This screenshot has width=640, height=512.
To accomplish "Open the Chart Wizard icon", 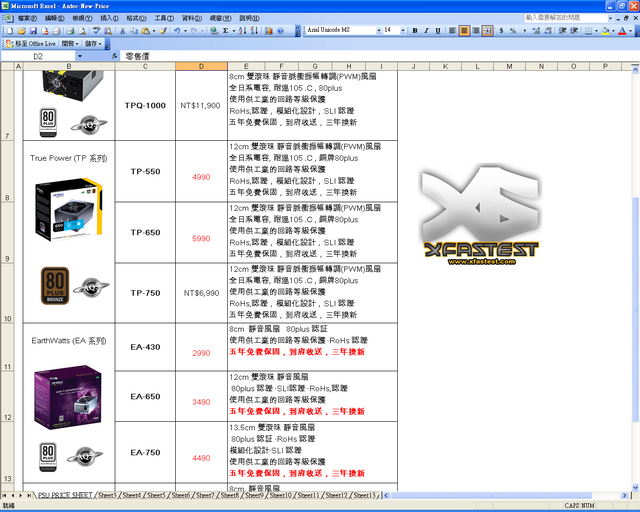I will (269, 31).
